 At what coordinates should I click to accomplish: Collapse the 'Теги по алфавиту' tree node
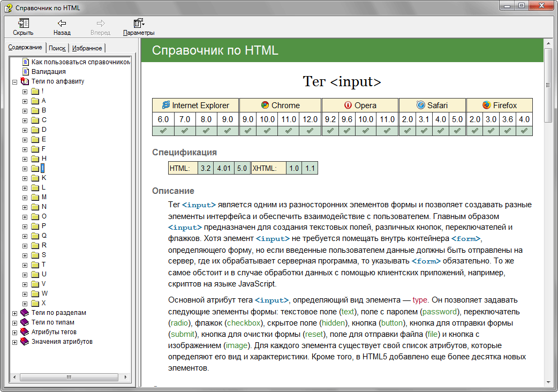[x=14, y=82]
